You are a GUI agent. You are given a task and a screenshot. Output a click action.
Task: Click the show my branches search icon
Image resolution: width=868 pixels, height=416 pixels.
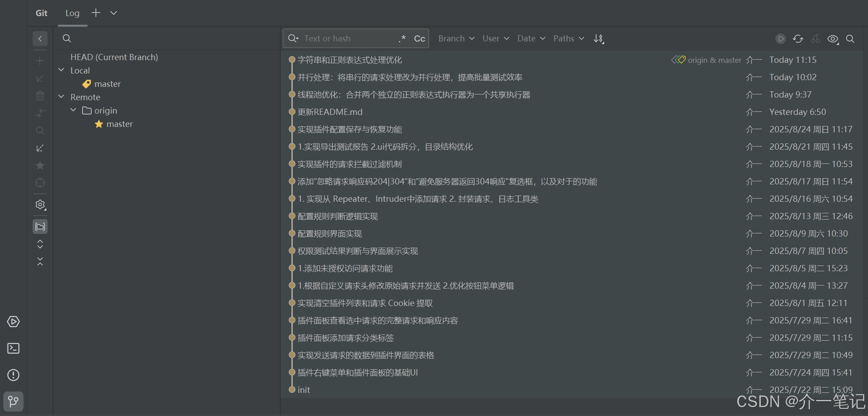40,131
